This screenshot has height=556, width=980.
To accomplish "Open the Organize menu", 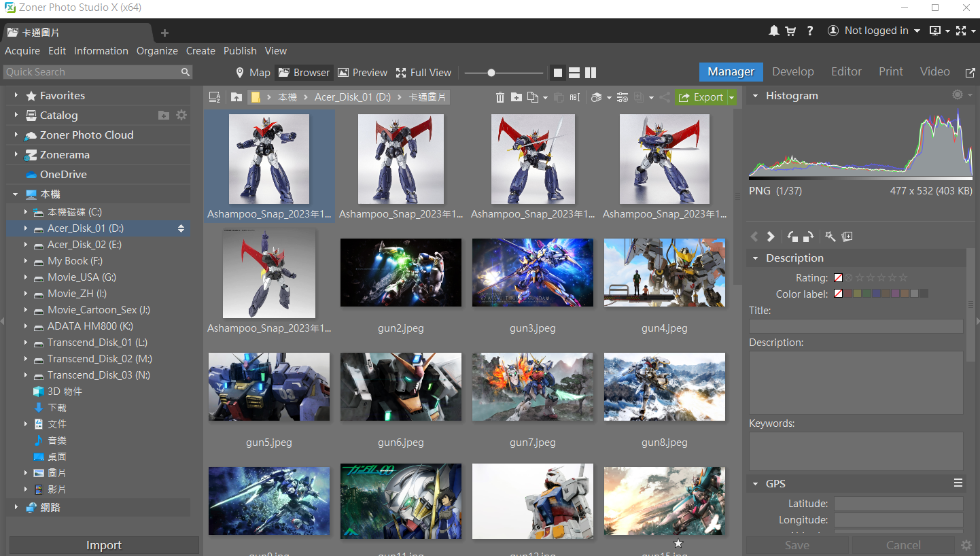I will coord(157,51).
